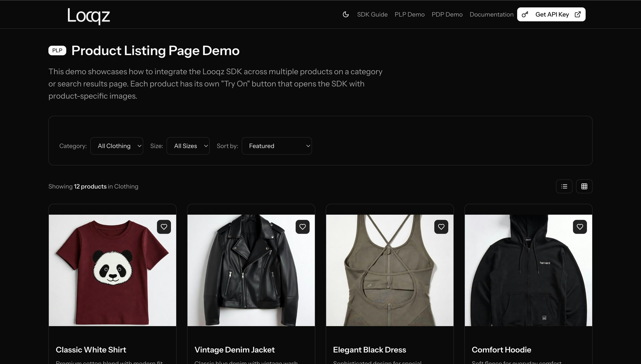Switch to list view layout

564,186
